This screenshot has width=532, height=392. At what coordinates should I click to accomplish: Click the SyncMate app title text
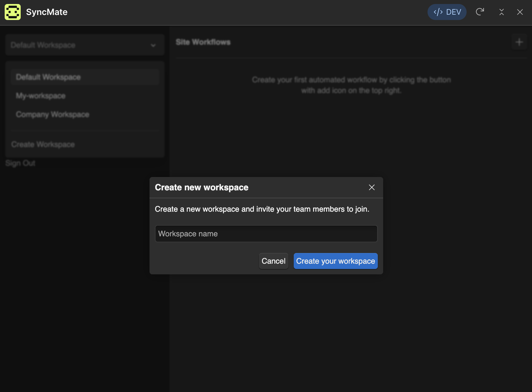click(x=47, y=12)
